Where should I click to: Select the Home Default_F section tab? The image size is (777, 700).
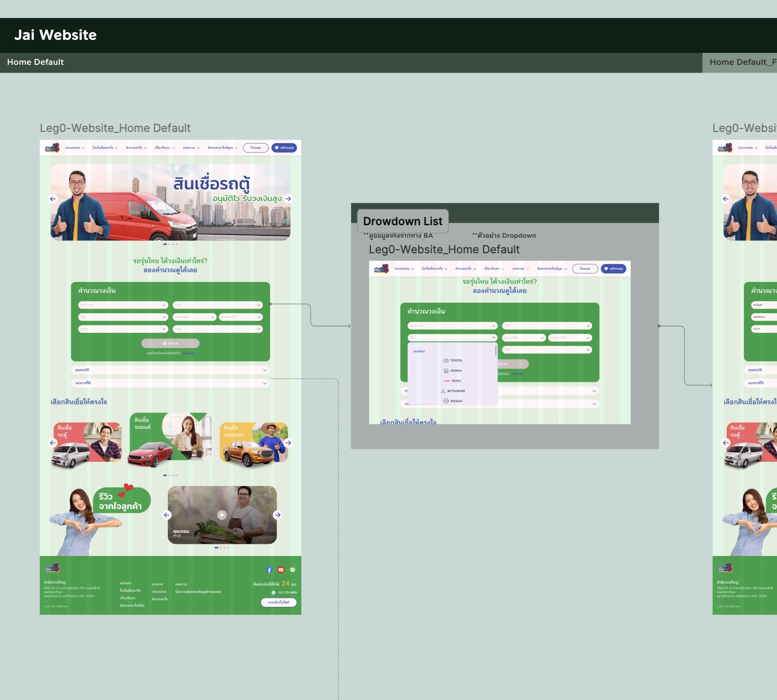[741, 62]
